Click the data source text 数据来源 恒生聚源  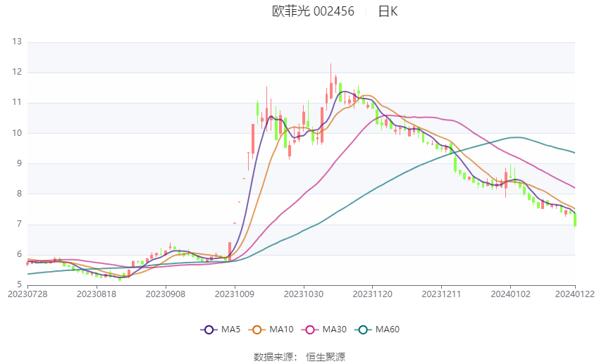tap(299, 357)
